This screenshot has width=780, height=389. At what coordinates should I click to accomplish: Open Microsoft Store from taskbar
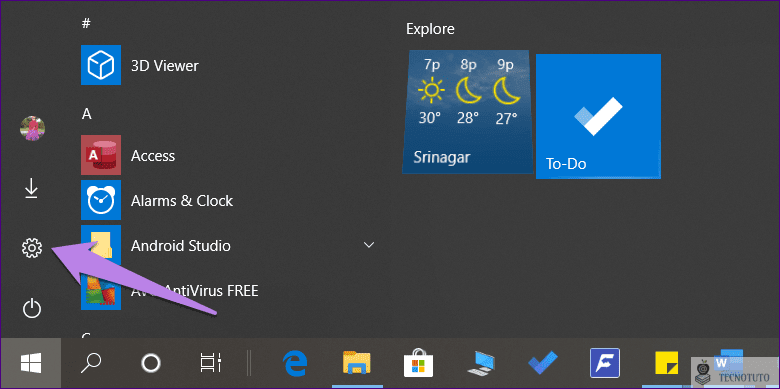click(x=418, y=363)
